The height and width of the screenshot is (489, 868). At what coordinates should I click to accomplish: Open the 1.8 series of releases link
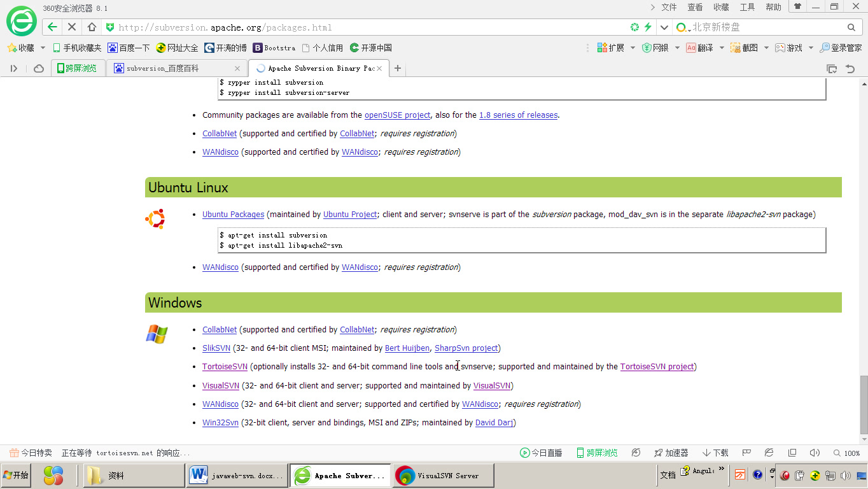[518, 115]
